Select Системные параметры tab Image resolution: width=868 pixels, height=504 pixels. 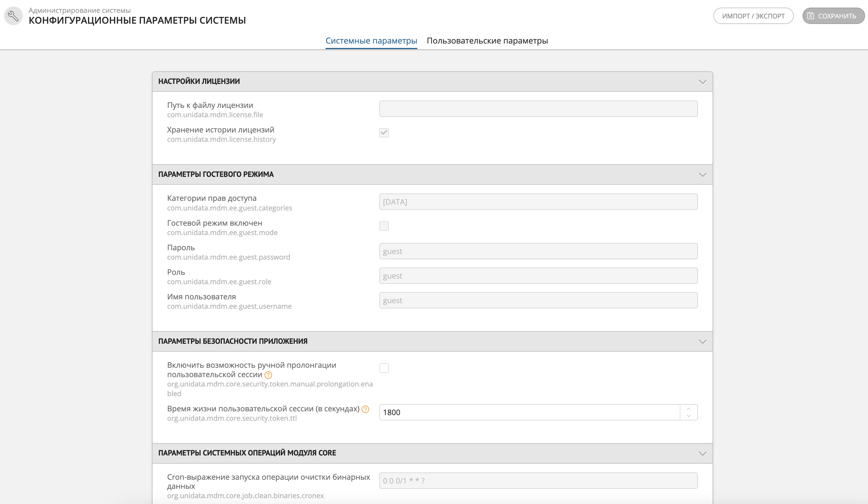pyautogui.click(x=371, y=41)
